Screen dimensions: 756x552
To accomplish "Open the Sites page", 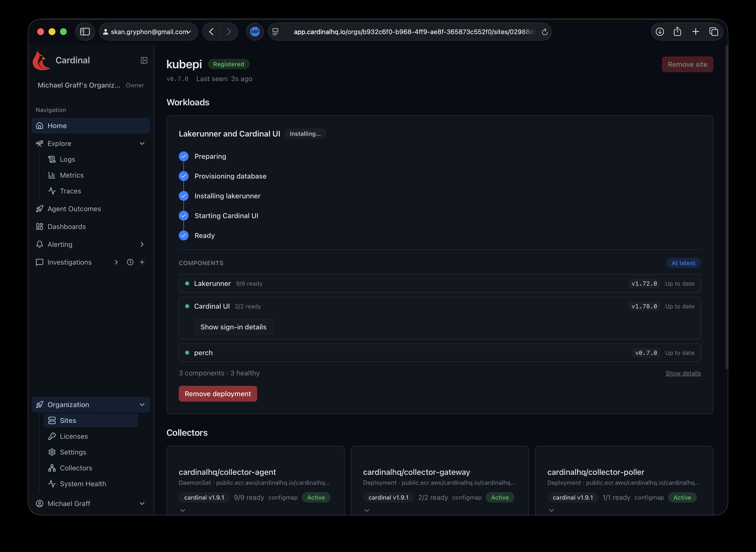I will pyautogui.click(x=91, y=421).
